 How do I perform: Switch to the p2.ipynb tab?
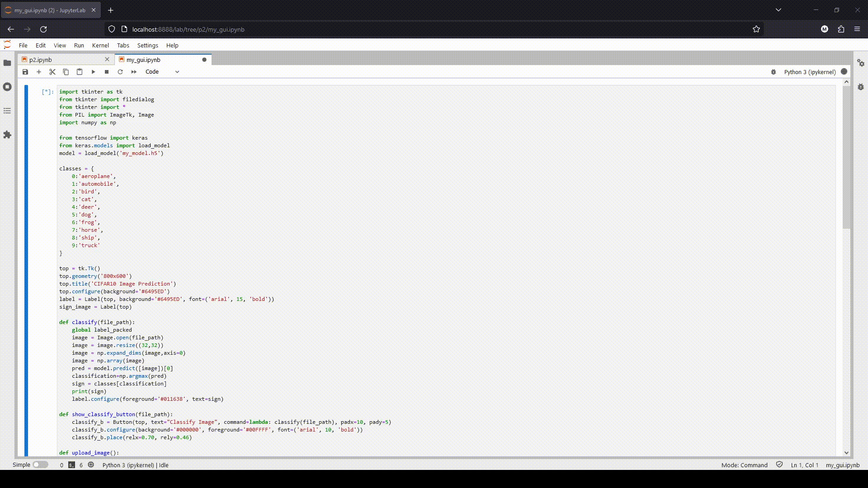(x=66, y=60)
